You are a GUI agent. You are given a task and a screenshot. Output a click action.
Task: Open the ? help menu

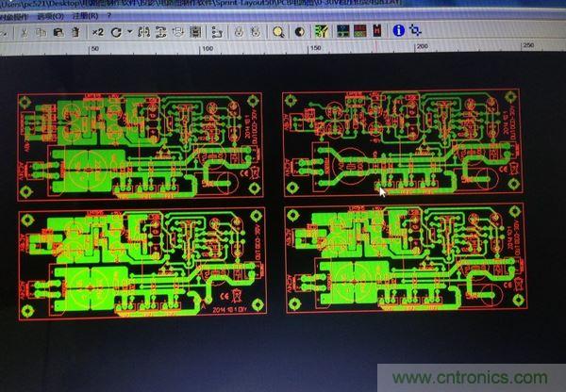point(111,16)
